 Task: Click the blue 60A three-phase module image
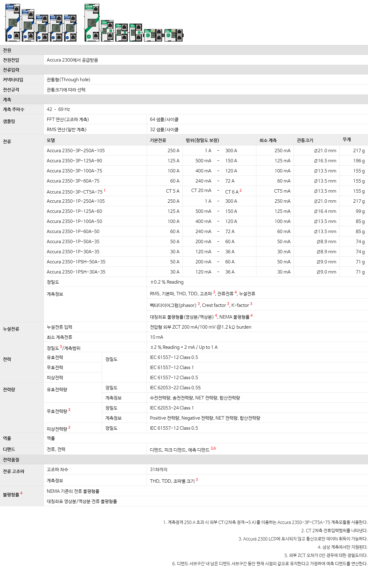56,28
